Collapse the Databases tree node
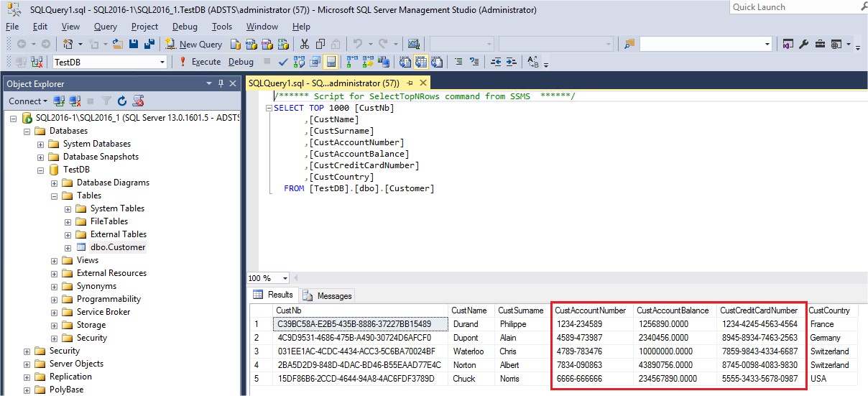 [x=27, y=131]
